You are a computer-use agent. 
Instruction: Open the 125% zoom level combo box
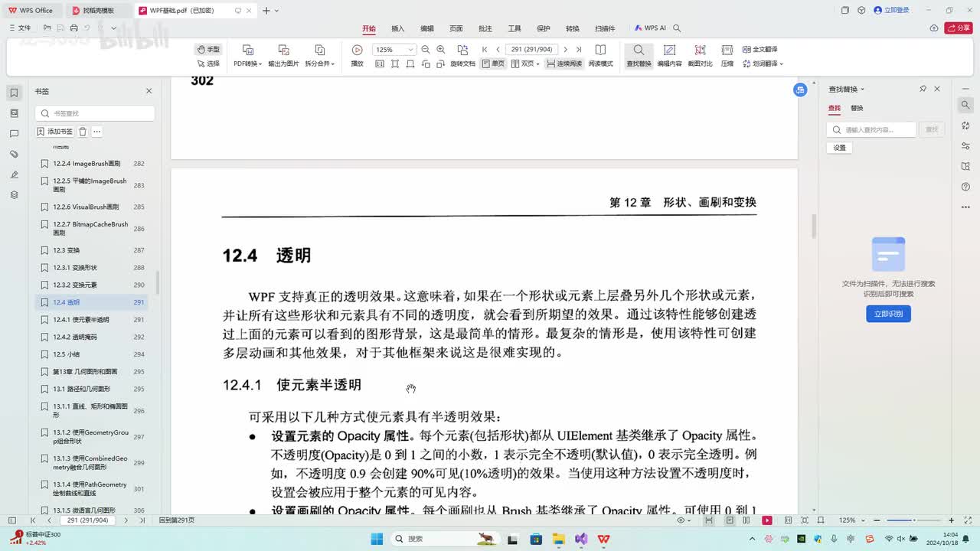[394, 49]
